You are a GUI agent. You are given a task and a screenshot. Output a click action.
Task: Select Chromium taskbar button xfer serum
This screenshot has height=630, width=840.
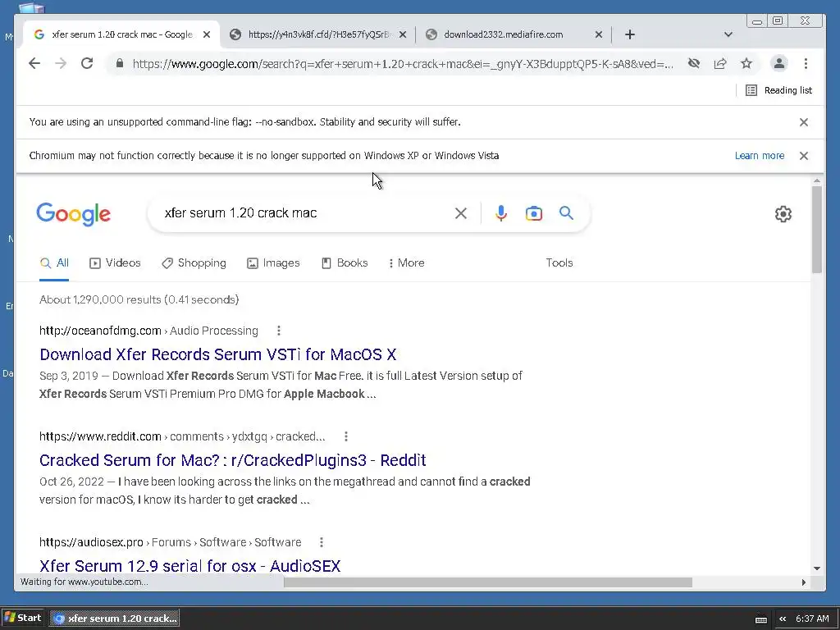[x=115, y=619]
